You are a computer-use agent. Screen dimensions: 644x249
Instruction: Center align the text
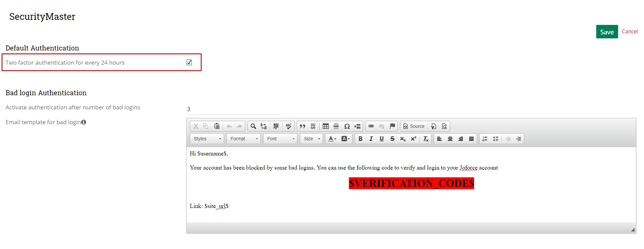[x=450, y=139]
